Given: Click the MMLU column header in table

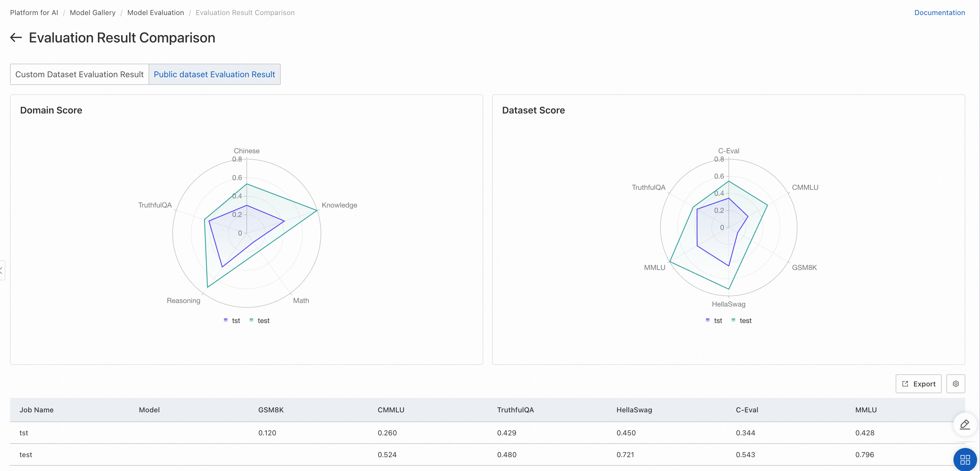Looking at the screenshot, I should (866, 410).
